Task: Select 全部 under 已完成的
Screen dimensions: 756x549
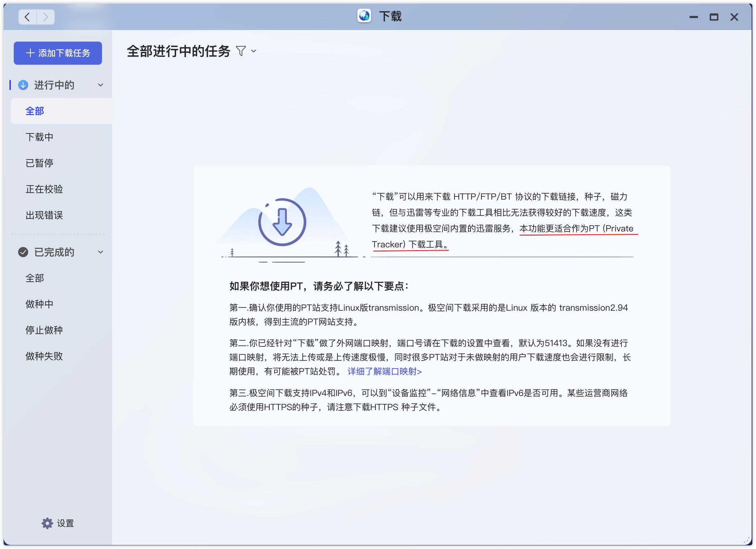Action: click(34, 278)
